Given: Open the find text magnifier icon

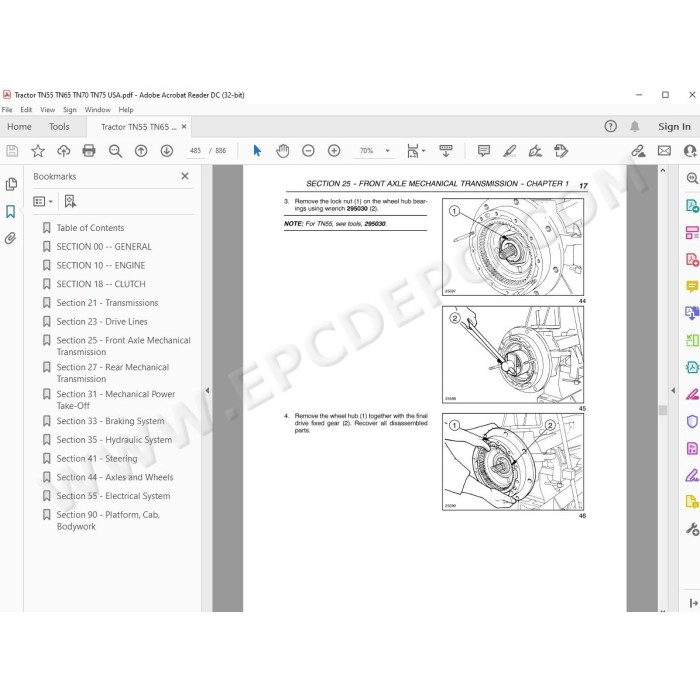Looking at the screenshot, I should (115, 151).
